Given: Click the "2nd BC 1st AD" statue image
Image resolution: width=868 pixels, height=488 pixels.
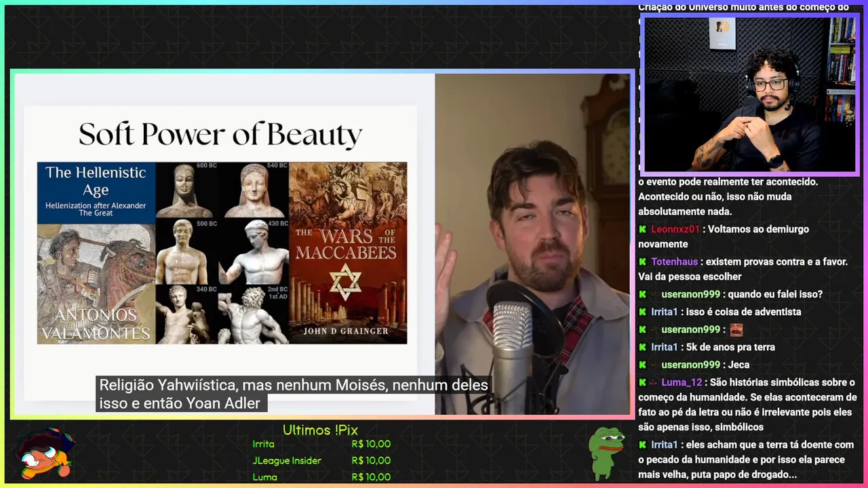Looking at the screenshot, I should point(254,314).
